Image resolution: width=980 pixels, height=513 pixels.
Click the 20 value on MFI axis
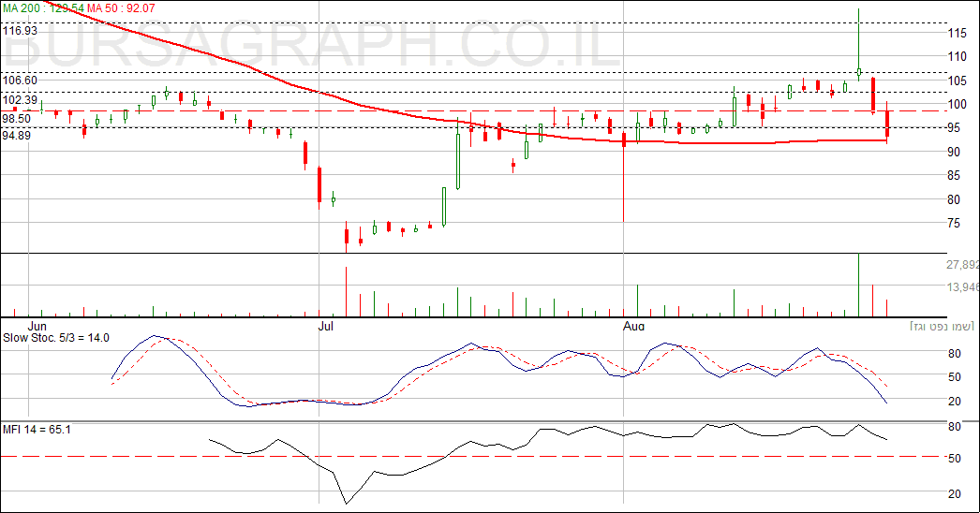click(x=955, y=494)
